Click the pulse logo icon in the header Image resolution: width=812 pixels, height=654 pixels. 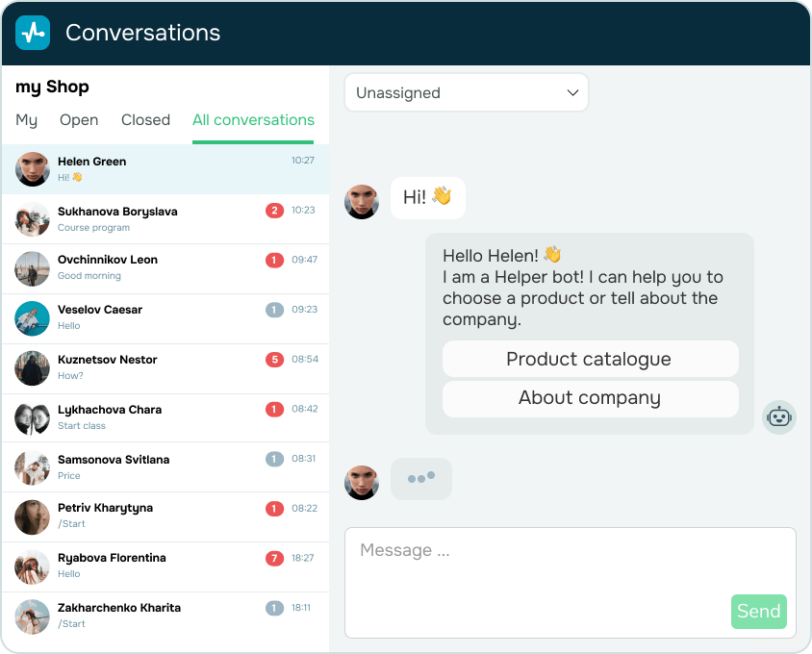coord(32,32)
